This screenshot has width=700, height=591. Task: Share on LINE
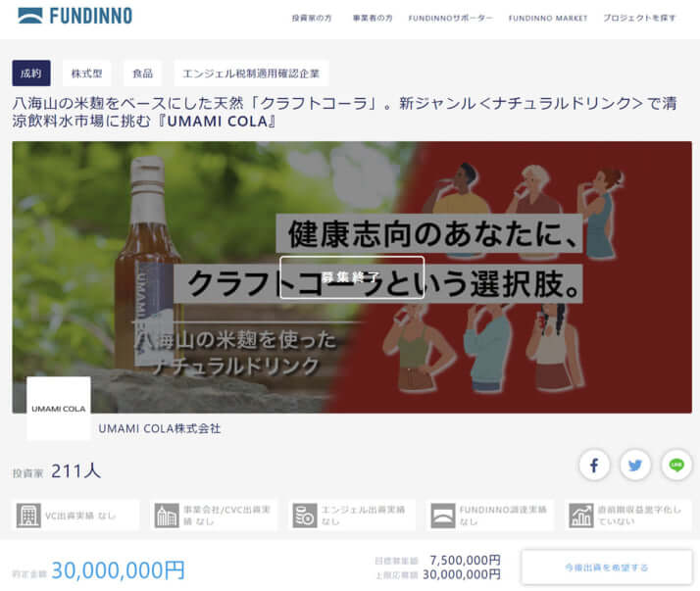pyautogui.click(x=676, y=466)
